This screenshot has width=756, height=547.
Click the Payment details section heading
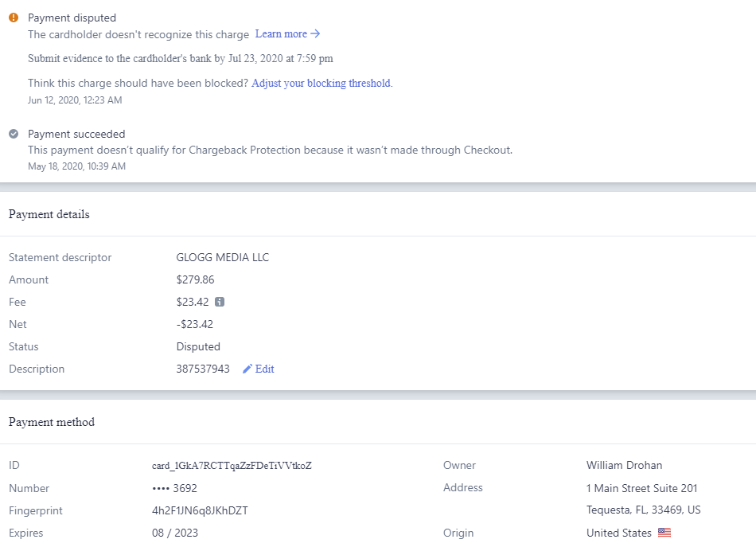pyautogui.click(x=49, y=214)
